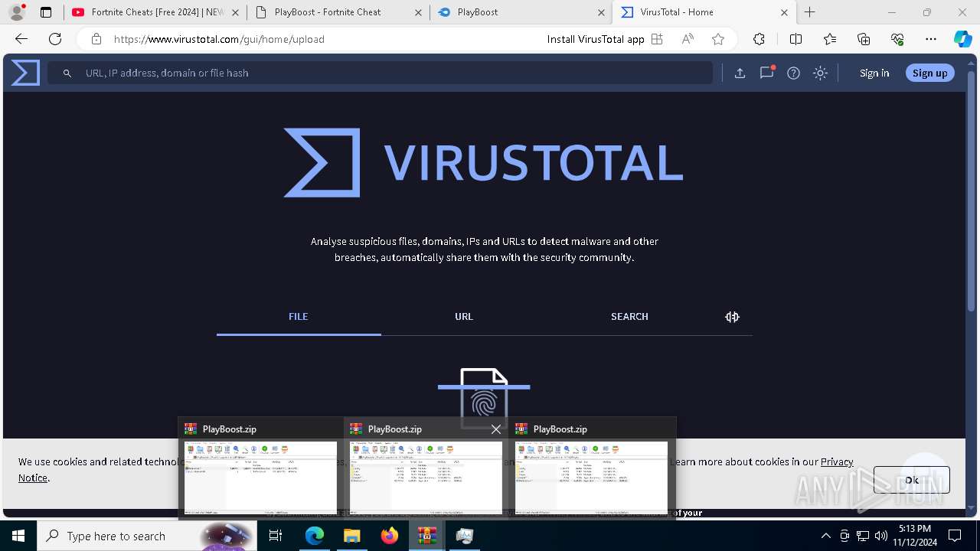
Task: Open the volume tray icon
Action: click(x=881, y=536)
